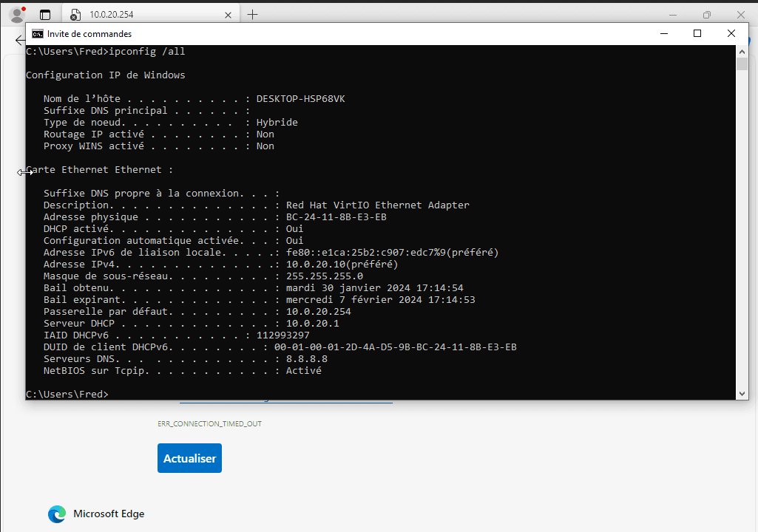
Task: Open the Invite de commandes system menu icon
Action: coord(37,33)
